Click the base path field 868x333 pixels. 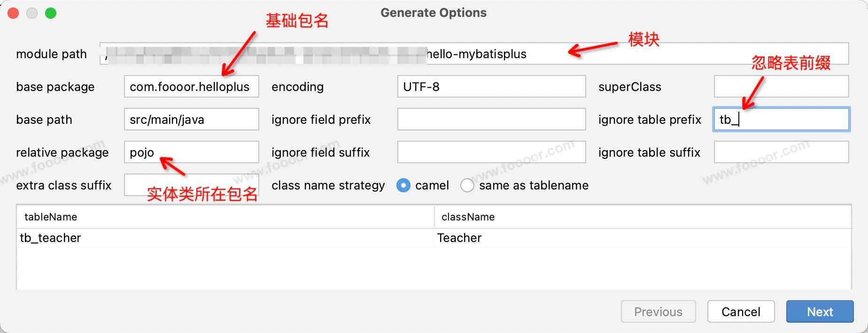coord(191,120)
